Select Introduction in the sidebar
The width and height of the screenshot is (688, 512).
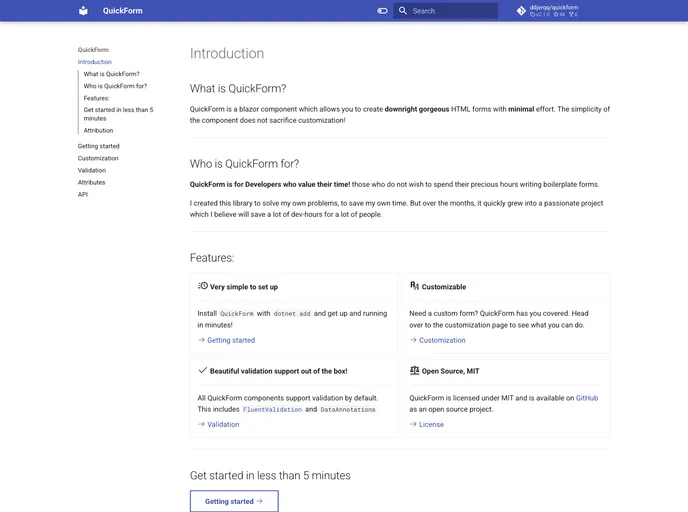click(95, 62)
